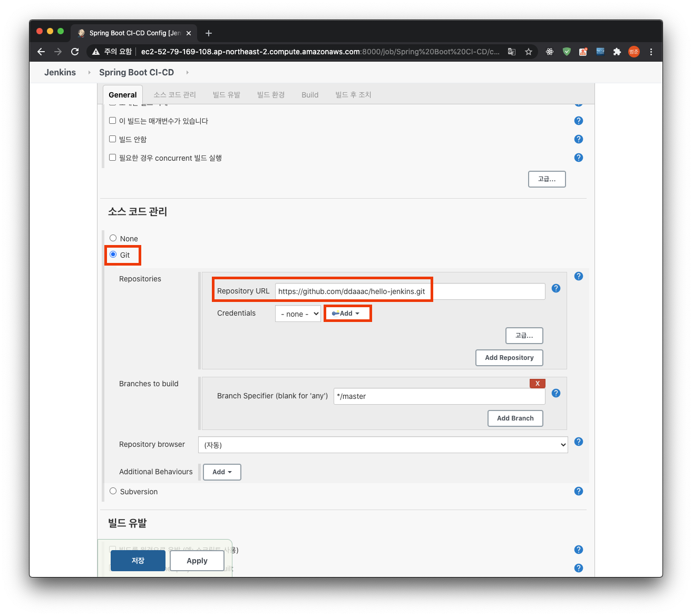692x616 pixels.
Task: Open Additional Behaviours Add dropdown
Action: (222, 472)
